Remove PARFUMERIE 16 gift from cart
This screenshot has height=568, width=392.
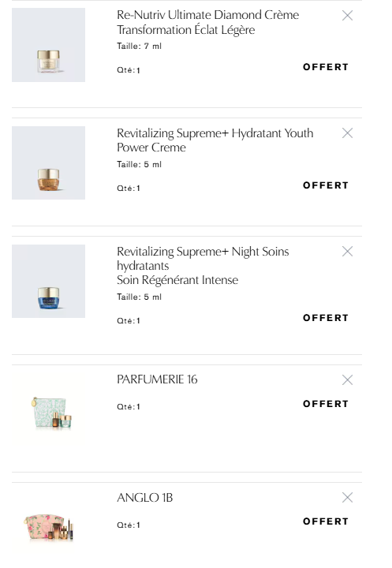[x=347, y=379]
